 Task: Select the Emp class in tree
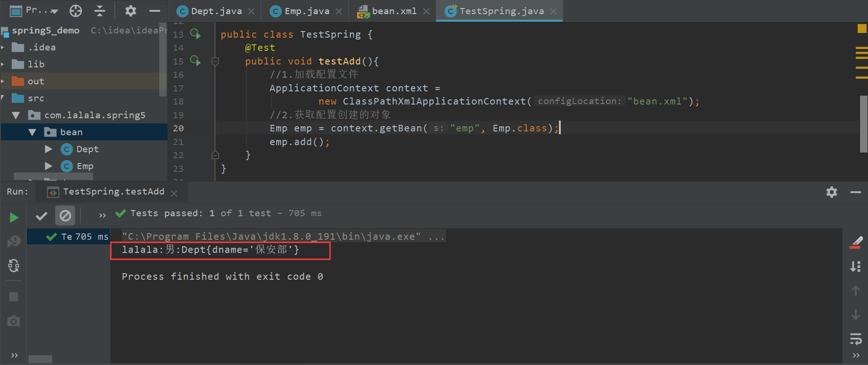(x=85, y=166)
